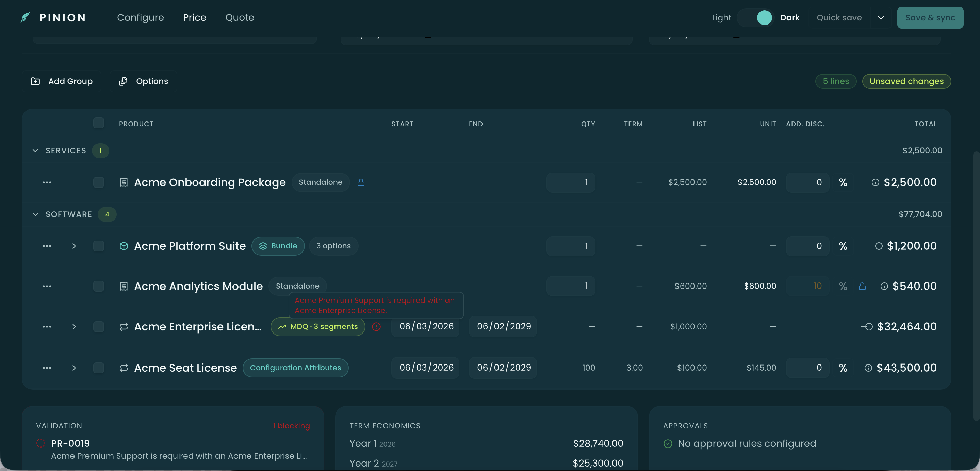
Task: Select the Acme Platform Suite checkbox
Action: (99, 246)
